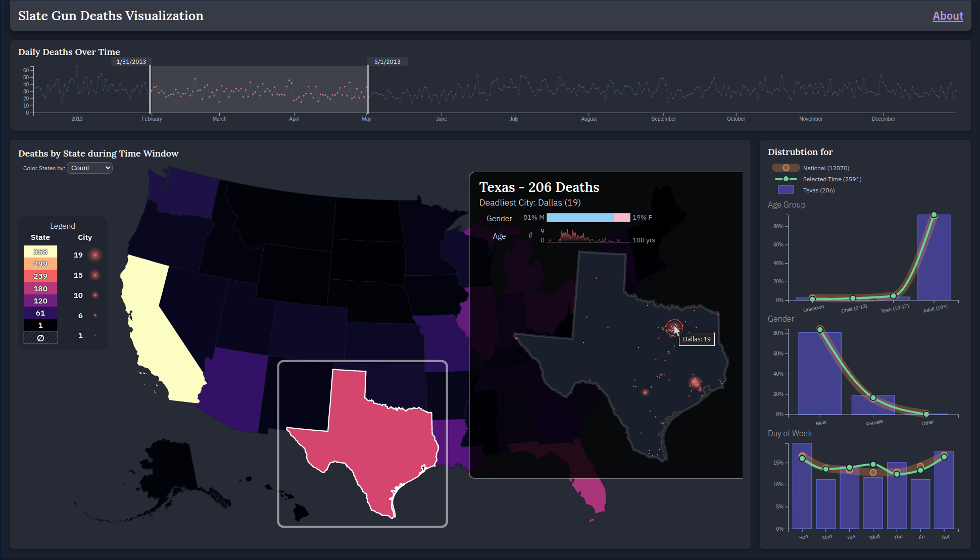The width and height of the screenshot is (980, 560).
Task: Click the 180 state legend swatch
Action: point(40,288)
